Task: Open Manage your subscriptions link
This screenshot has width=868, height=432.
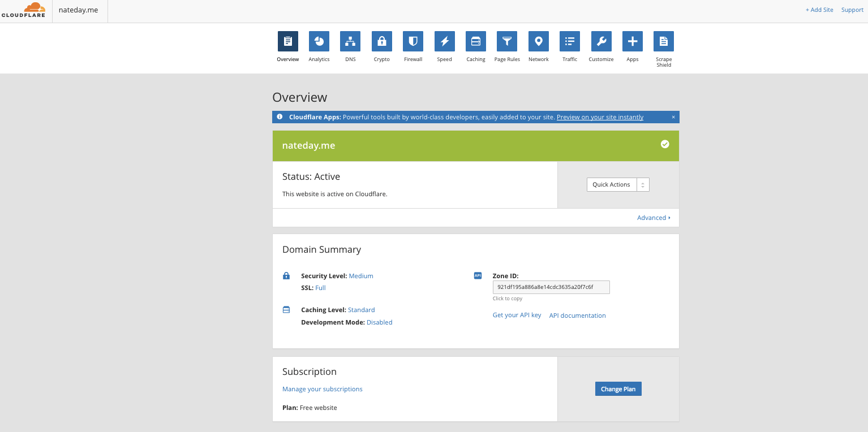Action: [x=323, y=389]
